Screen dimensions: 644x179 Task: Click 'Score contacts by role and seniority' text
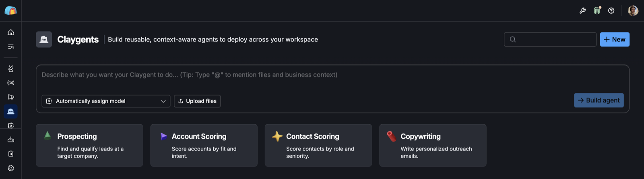click(x=320, y=152)
